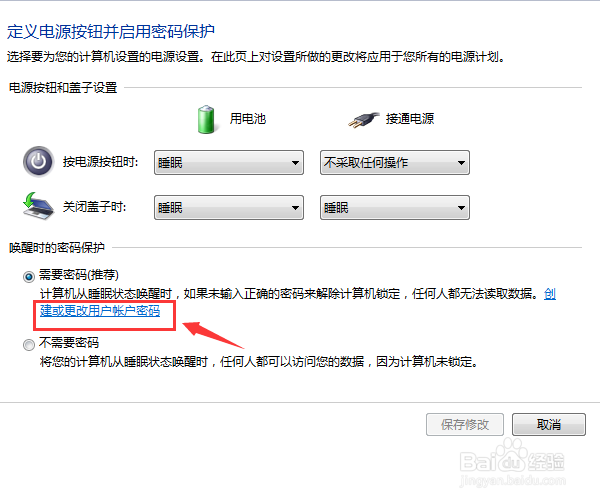600x502 pixels.
Task: Click the 保存修改 button
Action: click(465, 424)
